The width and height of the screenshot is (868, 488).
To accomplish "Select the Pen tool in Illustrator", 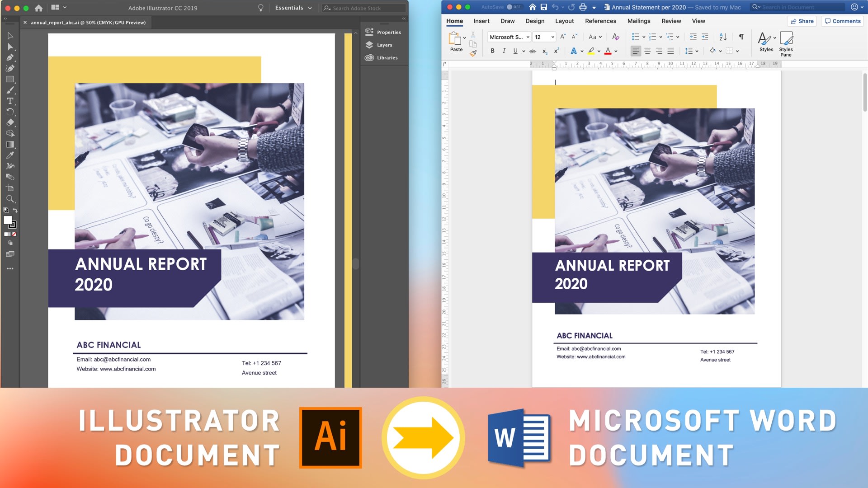I will click(x=10, y=57).
